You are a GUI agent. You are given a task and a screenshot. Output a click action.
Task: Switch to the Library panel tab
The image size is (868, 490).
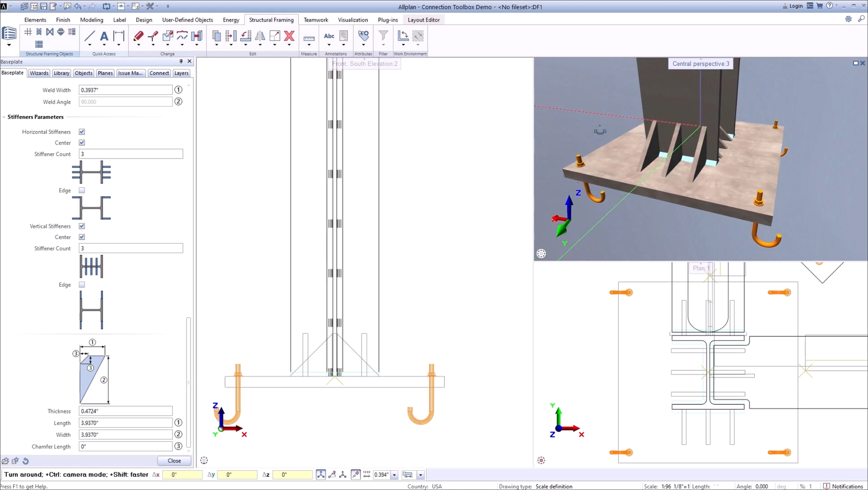(61, 73)
